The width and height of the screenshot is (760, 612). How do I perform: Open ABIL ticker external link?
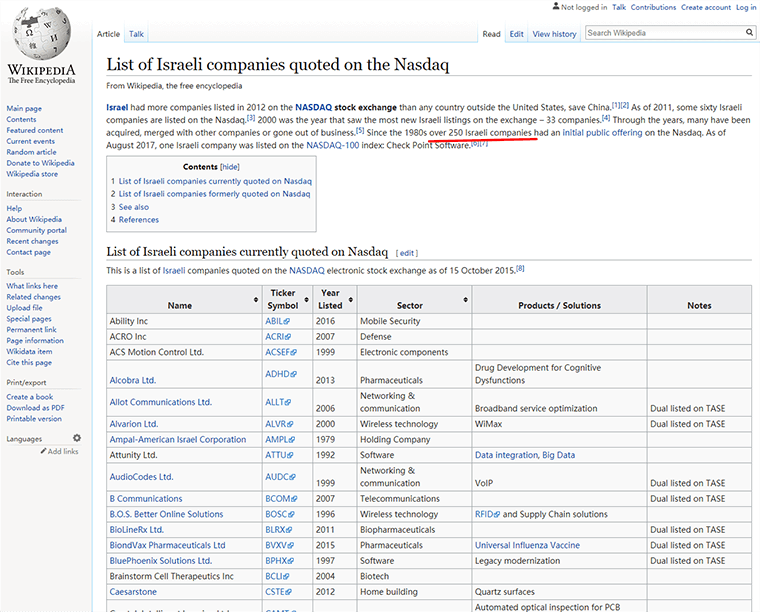[x=277, y=321]
